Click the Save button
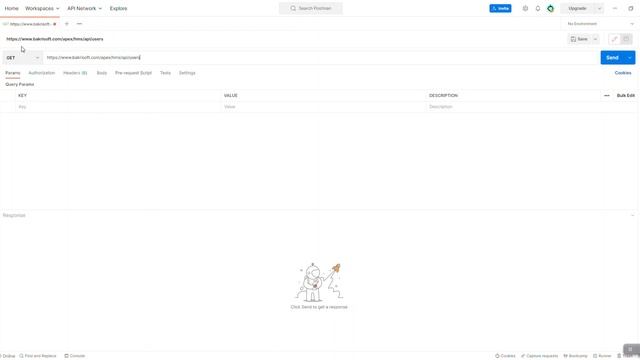 click(579, 39)
